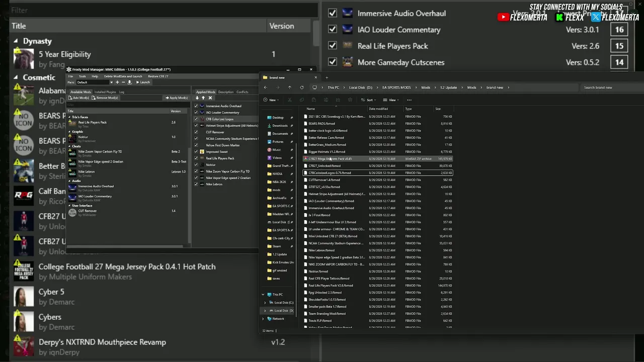Open the Help menu in Frosty Mod Manager
This screenshot has height=362, width=644.
95,76
